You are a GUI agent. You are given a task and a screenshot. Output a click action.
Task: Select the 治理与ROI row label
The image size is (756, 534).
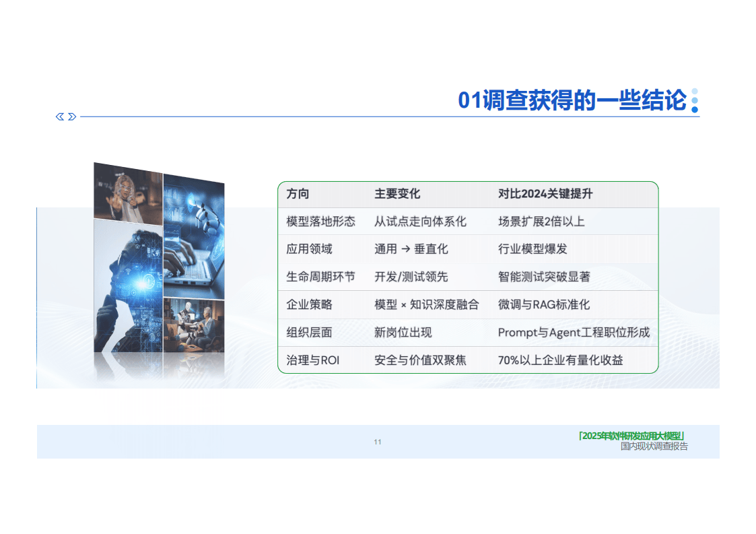click(313, 360)
